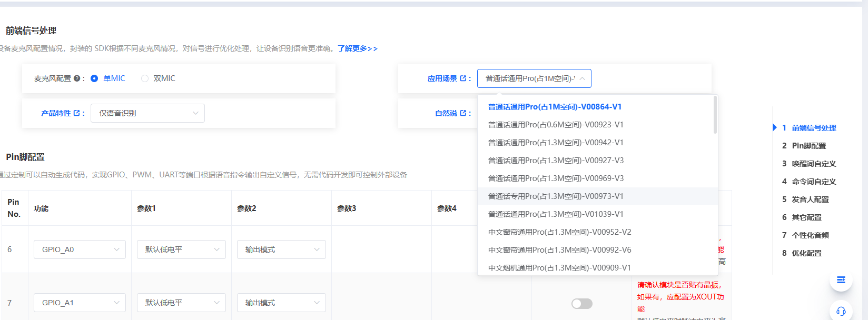Click the dropdown list scrollbar thumb
This screenshot has height=320, width=868.
pos(715,115)
